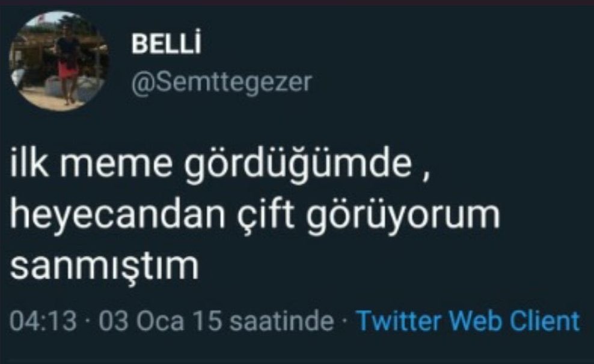The image size is (594, 364).
Task: Click the word 'görüyorum' in the tweet
Action: 403,216
